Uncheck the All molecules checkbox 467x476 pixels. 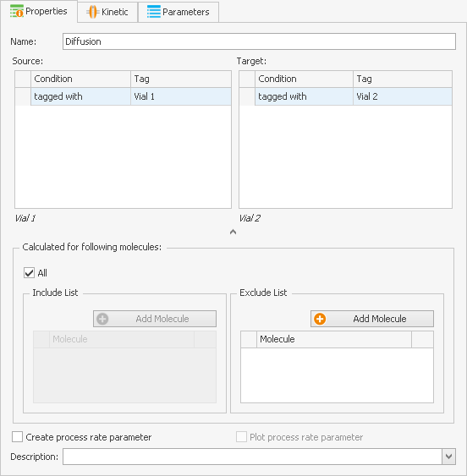click(x=29, y=273)
